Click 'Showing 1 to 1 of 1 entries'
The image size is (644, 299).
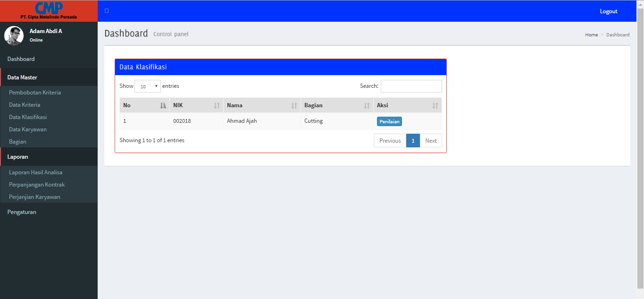(x=152, y=140)
